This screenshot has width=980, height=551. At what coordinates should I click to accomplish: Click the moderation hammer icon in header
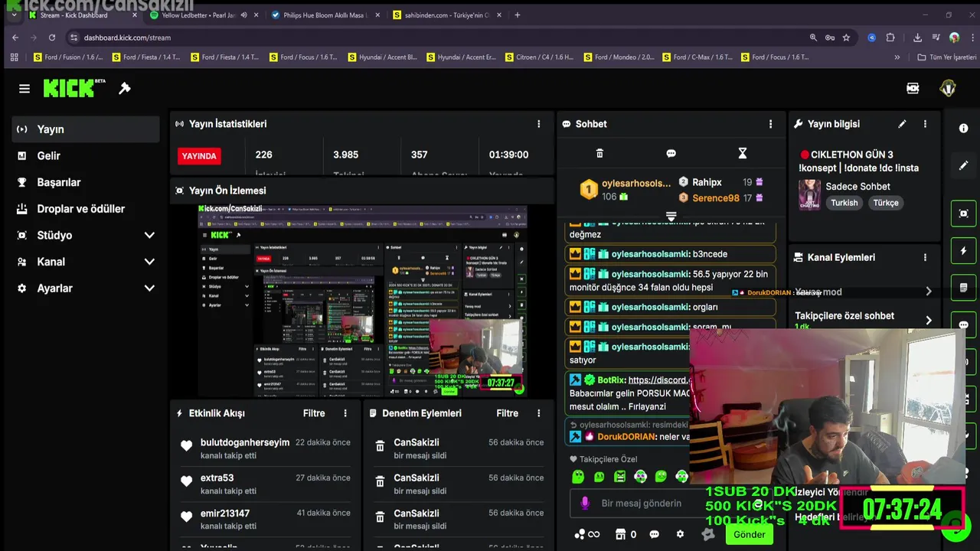125,89
